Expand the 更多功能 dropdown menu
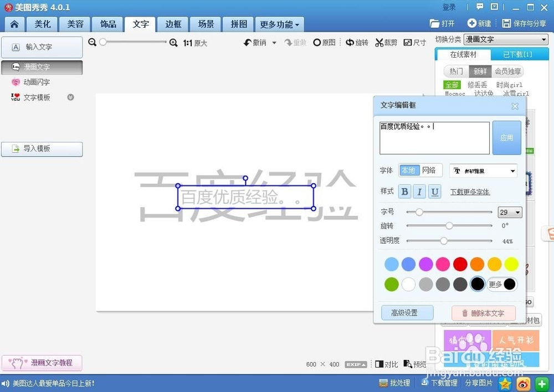Screen dimensions: 554x392 (x=279, y=24)
